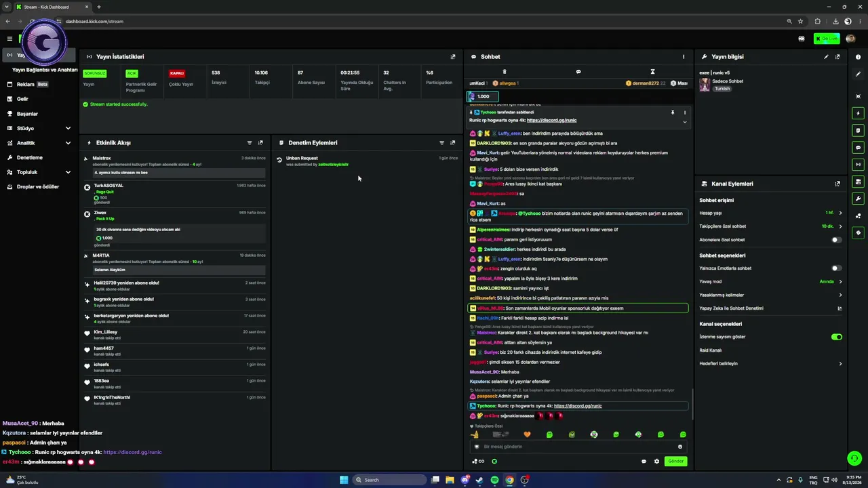Collapse the pinned message chevron
This screenshot has height=488, width=868.
684,122
